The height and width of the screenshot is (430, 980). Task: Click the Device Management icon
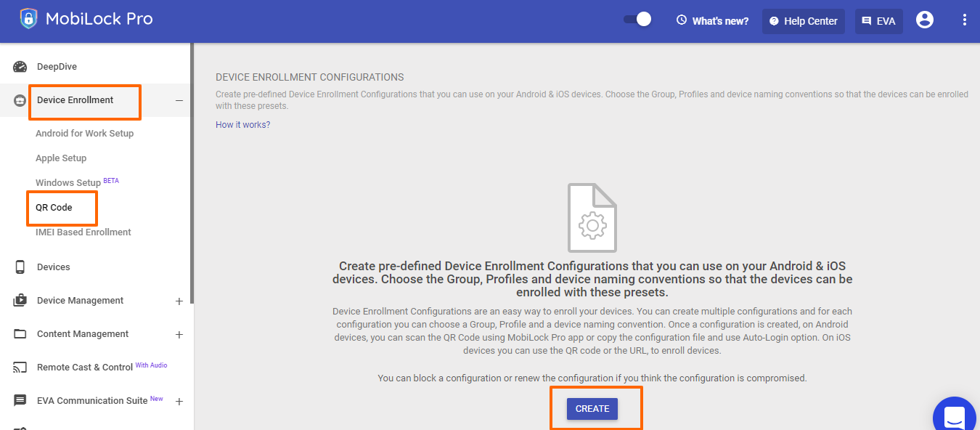[20, 301]
